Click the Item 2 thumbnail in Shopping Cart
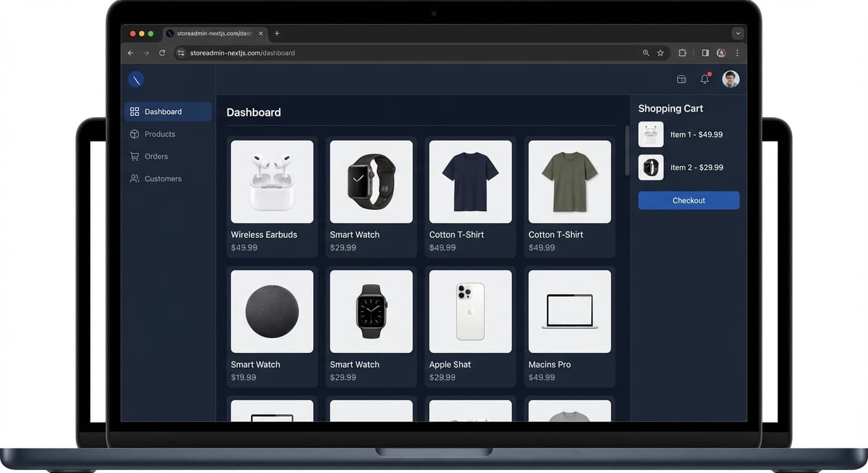Viewport: 868px width, 473px height. coord(651,168)
